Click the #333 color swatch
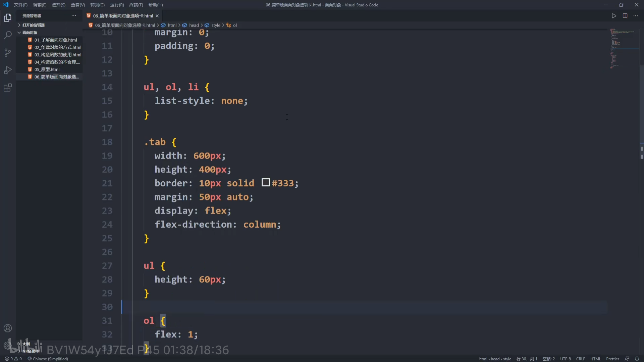The height and width of the screenshot is (362, 644). [x=265, y=182]
